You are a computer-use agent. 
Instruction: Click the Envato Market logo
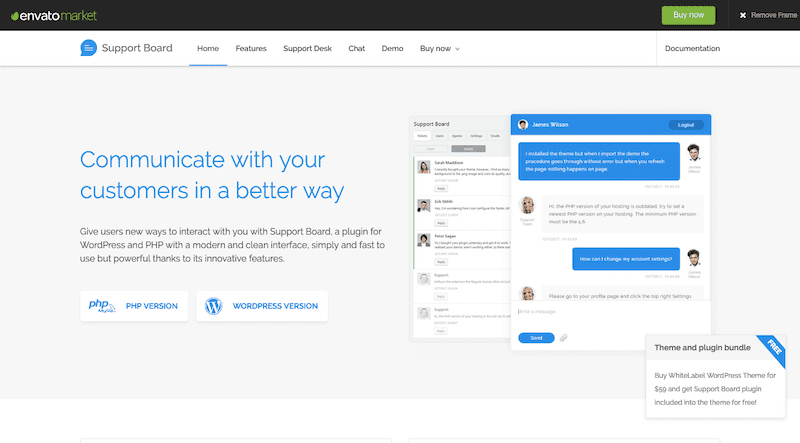point(54,16)
